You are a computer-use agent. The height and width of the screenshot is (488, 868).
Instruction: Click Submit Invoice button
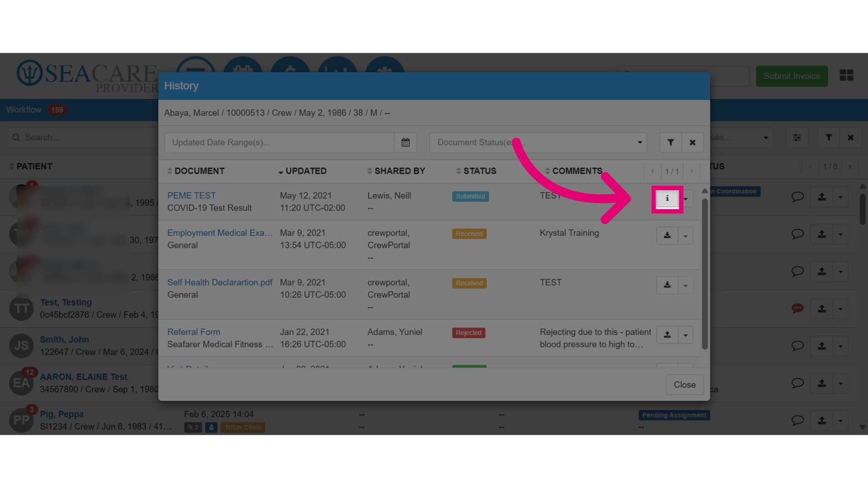coord(792,76)
